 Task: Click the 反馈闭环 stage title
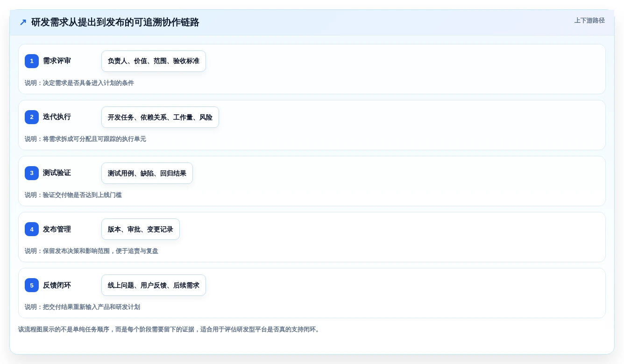click(x=57, y=285)
